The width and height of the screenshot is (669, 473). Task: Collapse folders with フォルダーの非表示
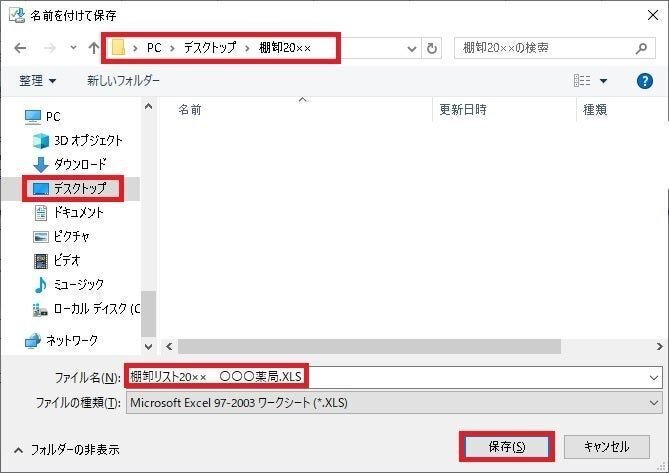67,450
